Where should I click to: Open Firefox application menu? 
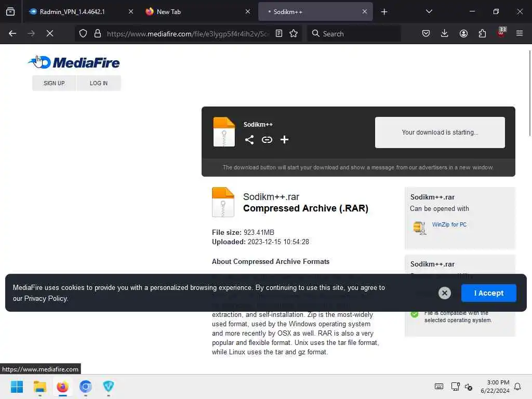tap(520, 33)
